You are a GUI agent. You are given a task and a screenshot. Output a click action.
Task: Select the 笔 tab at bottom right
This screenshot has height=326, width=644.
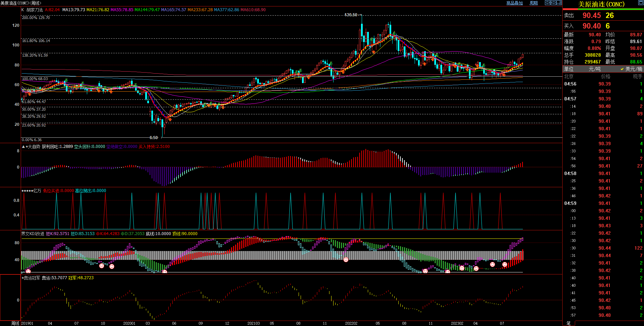pos(569,323)
